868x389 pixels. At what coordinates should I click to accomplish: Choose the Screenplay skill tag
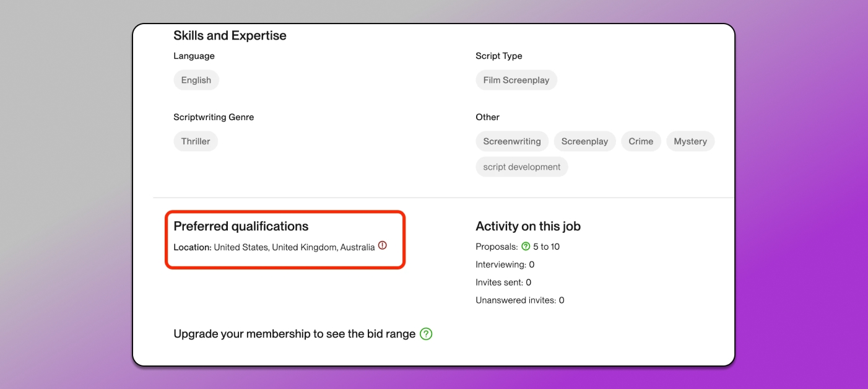click(584, 141)
